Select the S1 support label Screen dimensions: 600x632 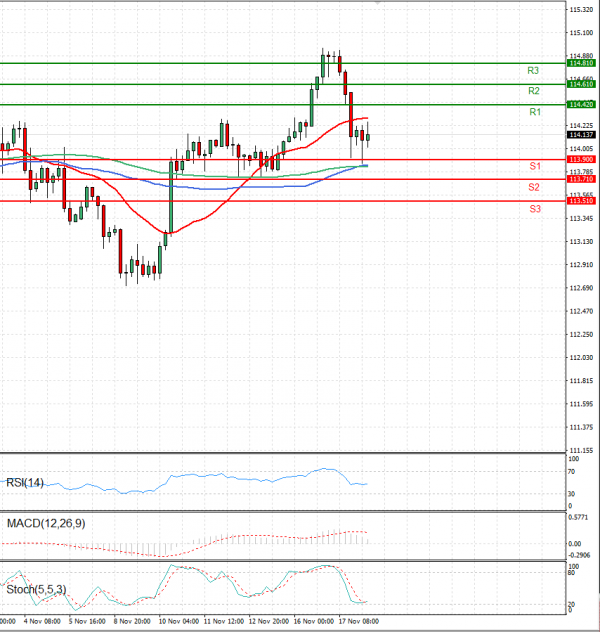(x=535, y=165)
